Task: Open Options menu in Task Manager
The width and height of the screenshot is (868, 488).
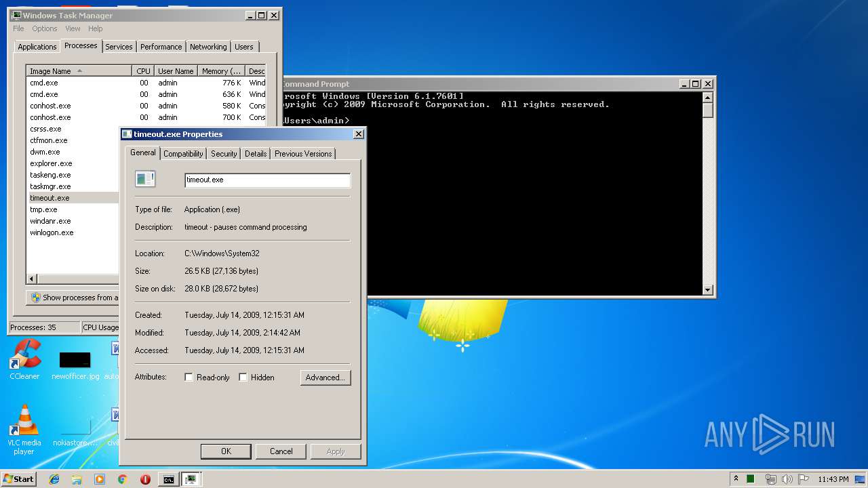Action: 45,28
